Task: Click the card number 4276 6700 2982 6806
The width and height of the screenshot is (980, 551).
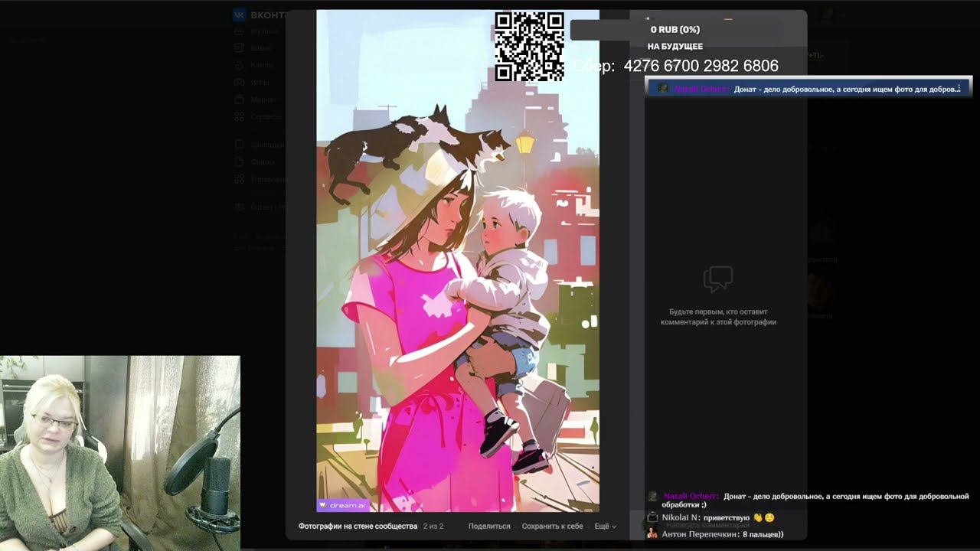Action: click(x=701, y=66)
